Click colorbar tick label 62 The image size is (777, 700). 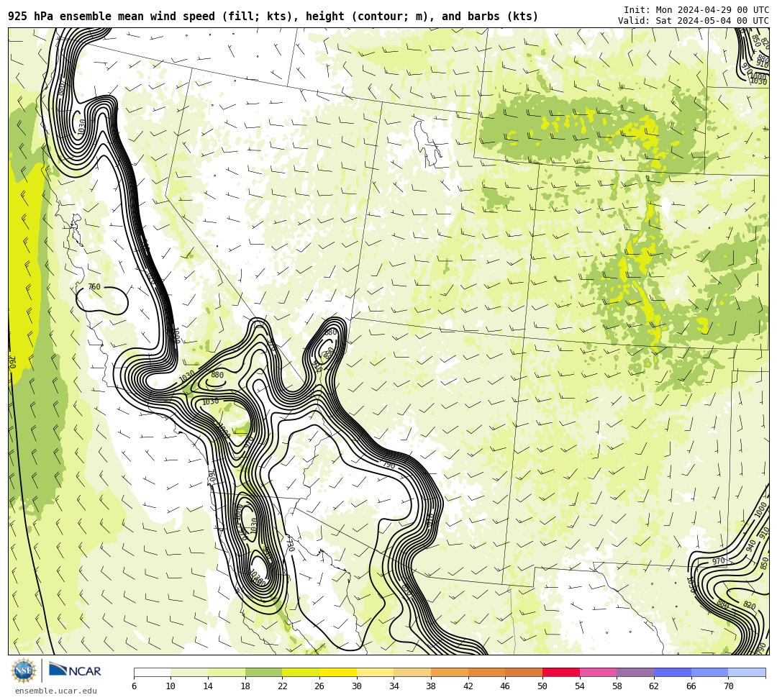pos(653,686)
